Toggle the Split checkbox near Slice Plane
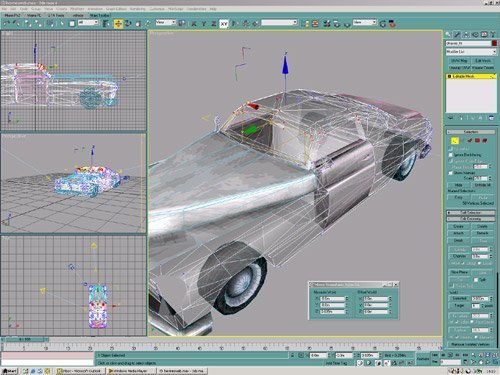This screenshot has height=375, width=500. (x=476, y=280)
